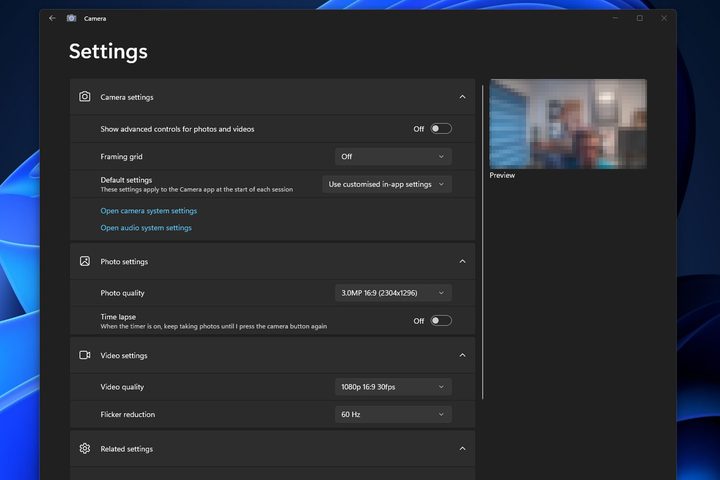Click the camera Preview thumbnail
The height and width of the screenshot is (480, 720).
568,124
